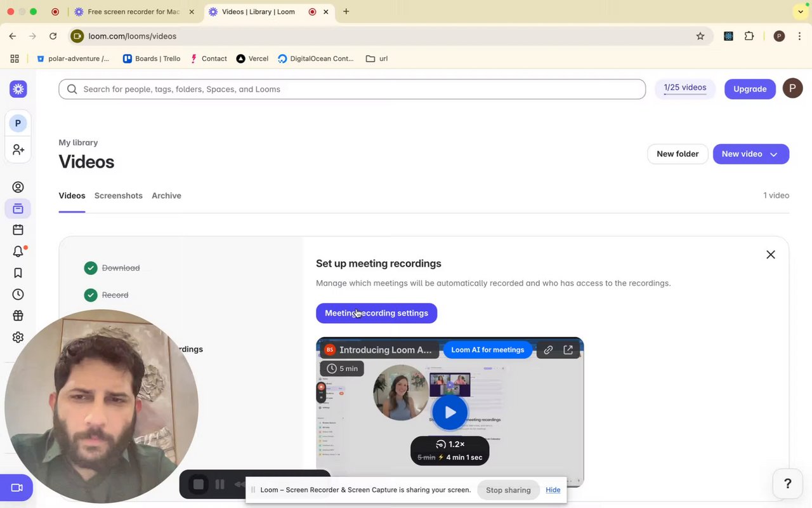The image size is (812, 508).
Task: Open the DigitalOcean Cont... bookmark
Action: click(x=316, y=58)
